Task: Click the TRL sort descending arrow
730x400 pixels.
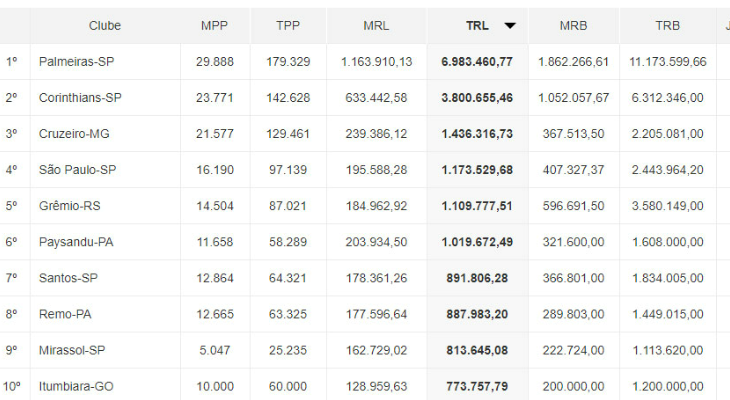Action: 510,26
